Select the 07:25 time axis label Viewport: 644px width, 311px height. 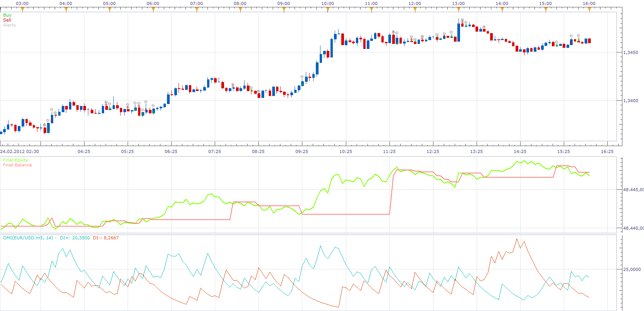pyautogui.click(x=215, y=151)
